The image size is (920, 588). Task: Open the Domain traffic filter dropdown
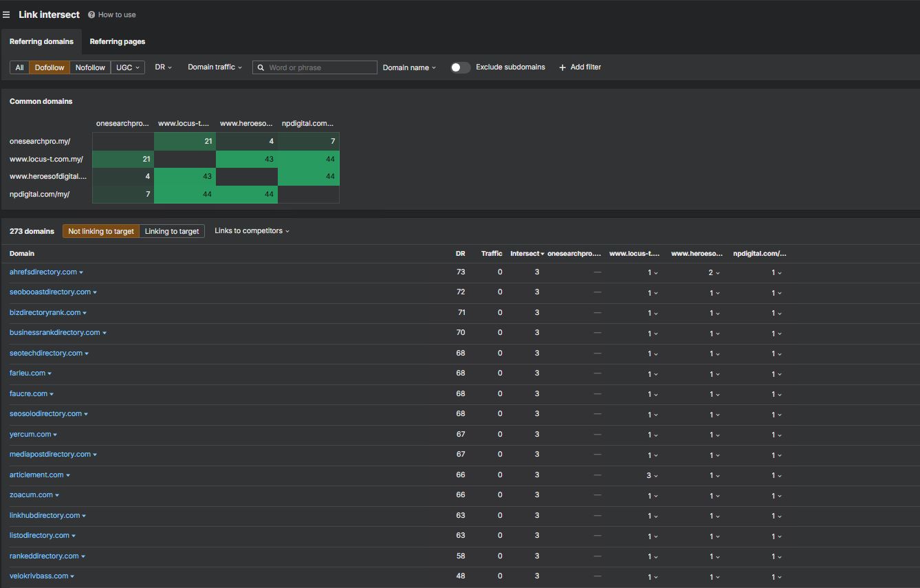point(215,67)
